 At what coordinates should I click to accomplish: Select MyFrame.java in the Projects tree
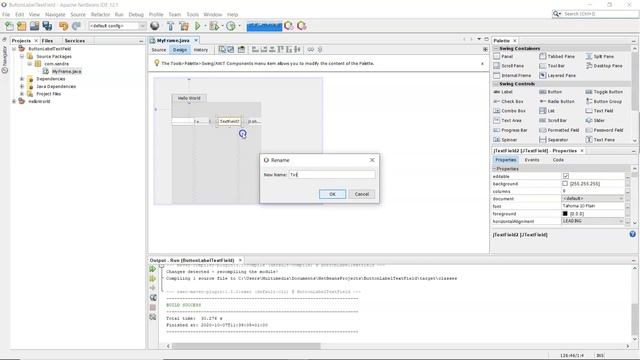coord(67,71)
